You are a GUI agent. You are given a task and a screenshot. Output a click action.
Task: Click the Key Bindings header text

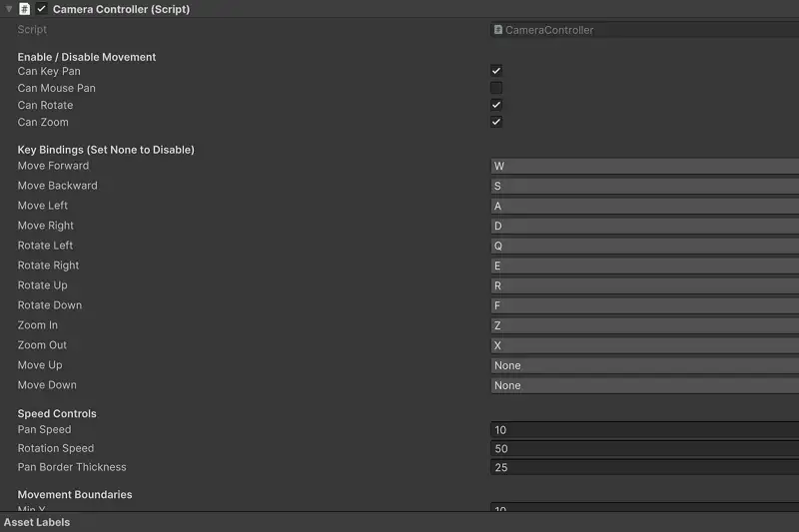point(106,150)
